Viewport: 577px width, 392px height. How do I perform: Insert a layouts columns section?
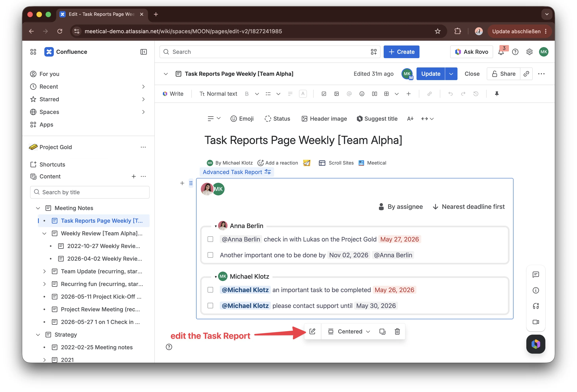(x=374, y=94)
